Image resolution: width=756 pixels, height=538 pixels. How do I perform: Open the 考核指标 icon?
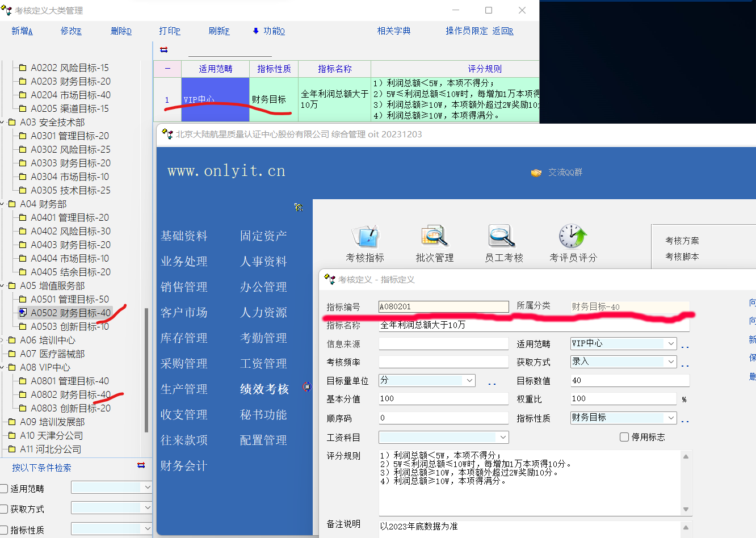pyautogui.click(x=365, y=236)
